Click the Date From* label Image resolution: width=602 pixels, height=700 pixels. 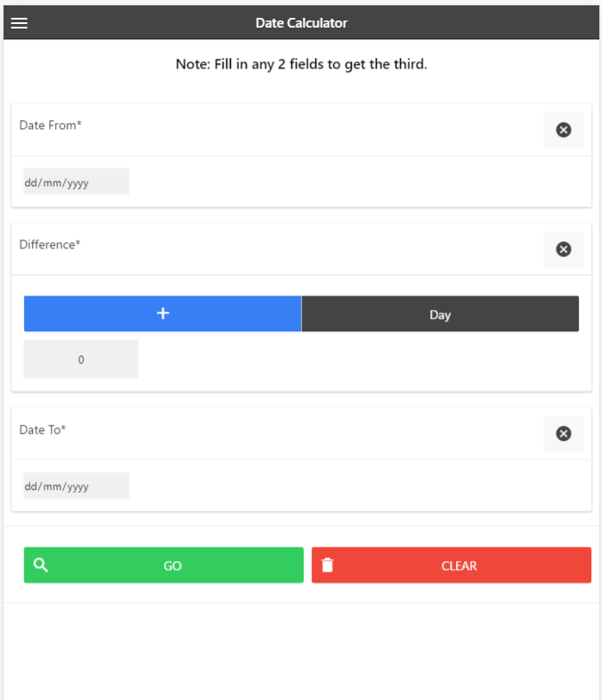(51, 126)
